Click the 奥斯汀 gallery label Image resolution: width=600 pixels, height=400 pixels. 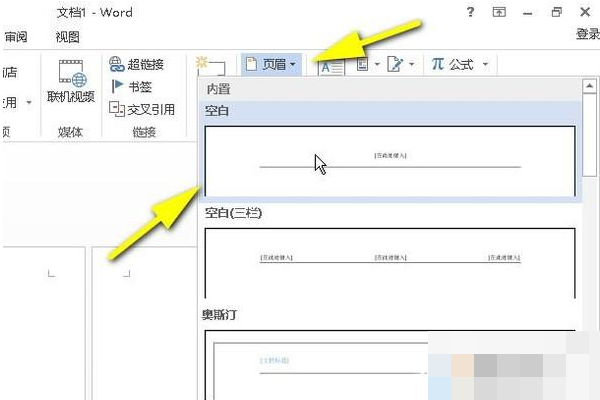click(220, 315)
